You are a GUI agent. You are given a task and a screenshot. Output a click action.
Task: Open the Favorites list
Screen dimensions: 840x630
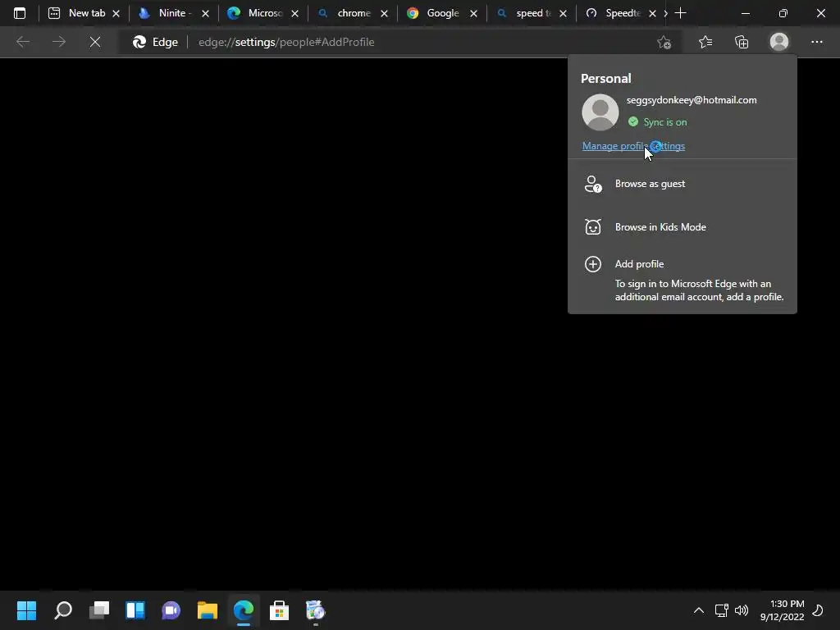click(x=705, y=42)
